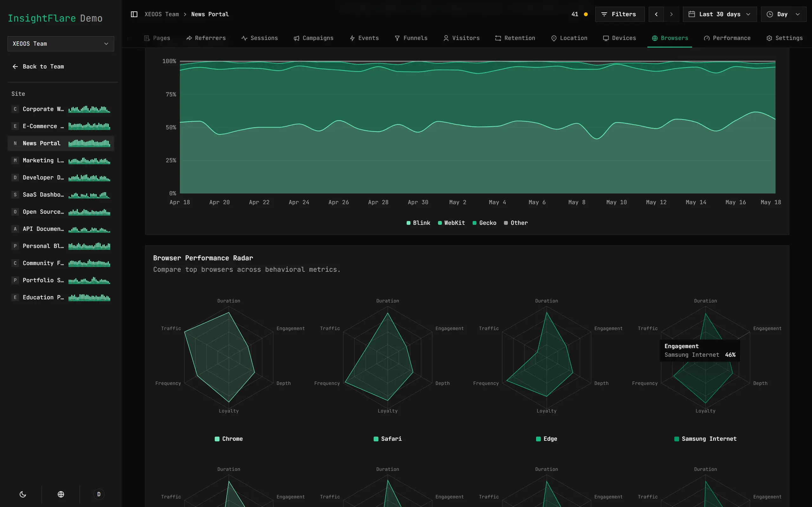
Task: Open the Day granularity dropdown
Action: click(783, 14)
